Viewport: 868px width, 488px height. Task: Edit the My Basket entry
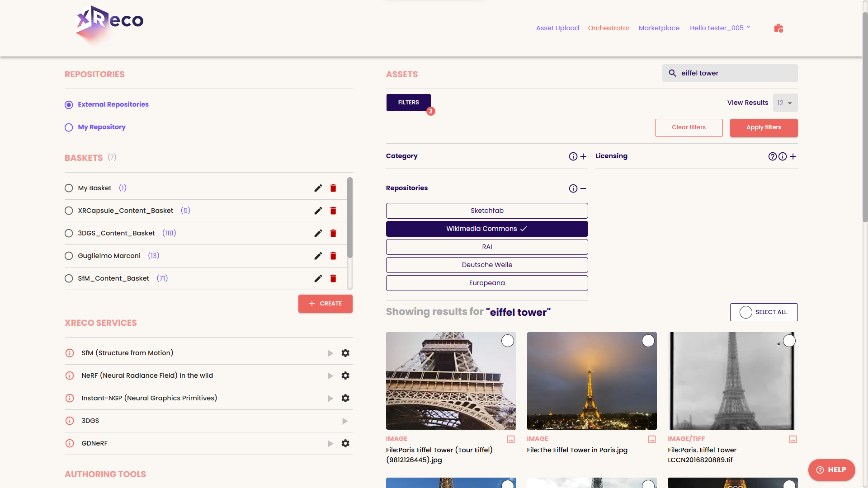(318, 188)
